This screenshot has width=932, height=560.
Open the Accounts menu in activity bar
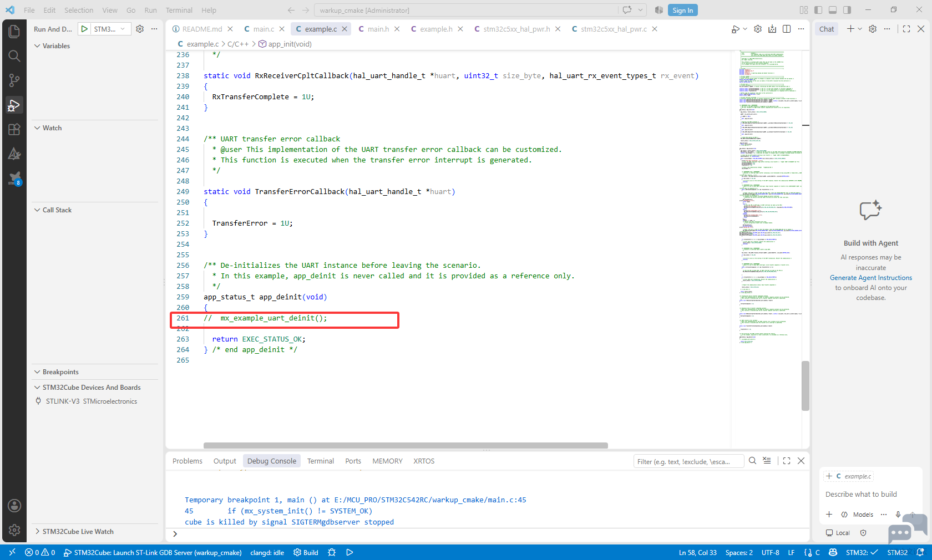14,506
